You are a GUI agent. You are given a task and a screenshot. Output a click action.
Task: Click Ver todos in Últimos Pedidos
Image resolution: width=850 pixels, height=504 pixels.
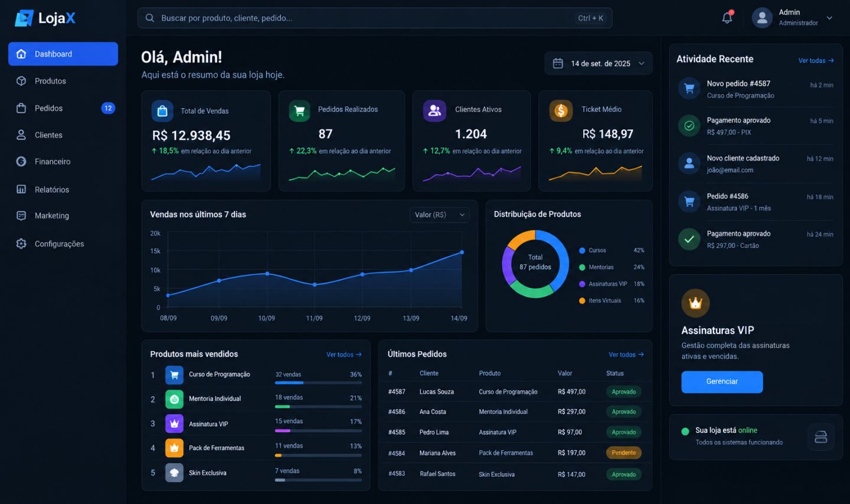pyautogui.click(x=626, y=355)
